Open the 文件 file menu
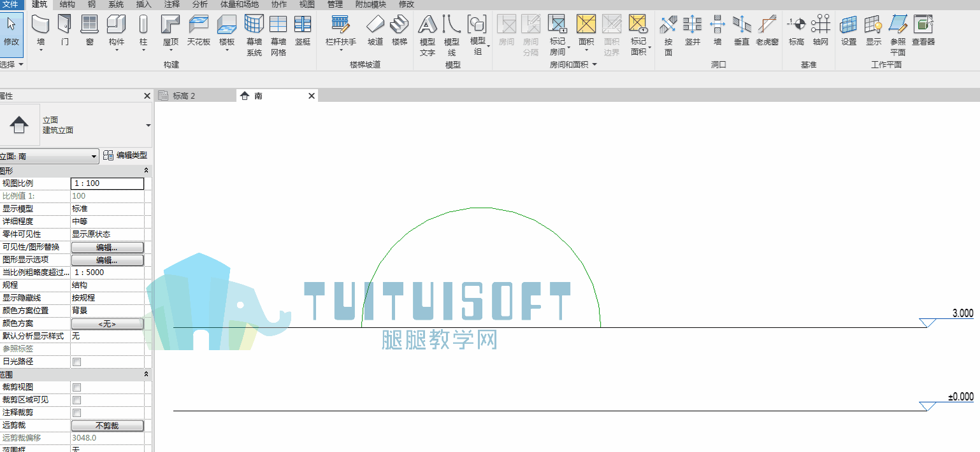The height and width of the screenshot is (452, 980). [11, 4]
